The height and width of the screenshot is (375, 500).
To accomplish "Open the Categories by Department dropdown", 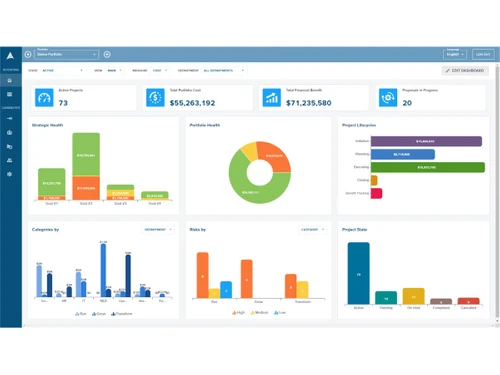I will [x=158, y=230].
